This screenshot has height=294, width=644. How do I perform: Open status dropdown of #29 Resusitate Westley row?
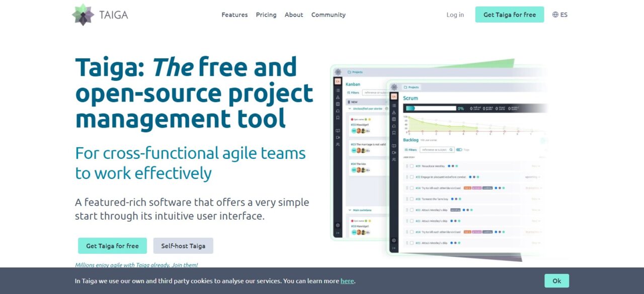pyautogui.click(x=536, y=166)
